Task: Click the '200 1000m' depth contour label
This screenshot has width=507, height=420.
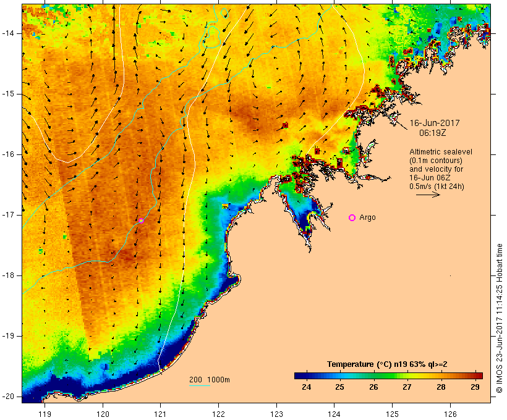Action: [x=210, y=380]
